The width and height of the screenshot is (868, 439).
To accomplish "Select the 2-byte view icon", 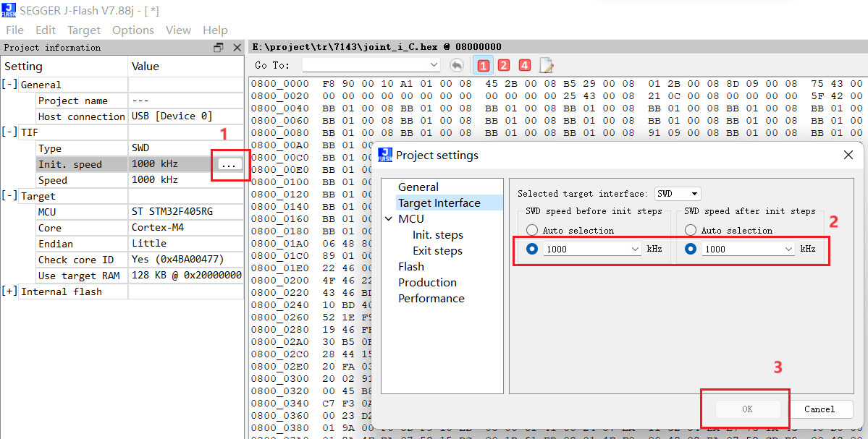I will [x=503, y=65].
